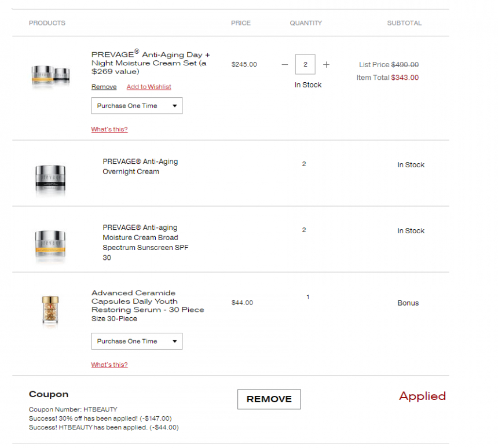Open the PREVAGE Moisture Cream SPF 30 image
The height and width of the screenshot is (448, 498).
tap(50, 245)
